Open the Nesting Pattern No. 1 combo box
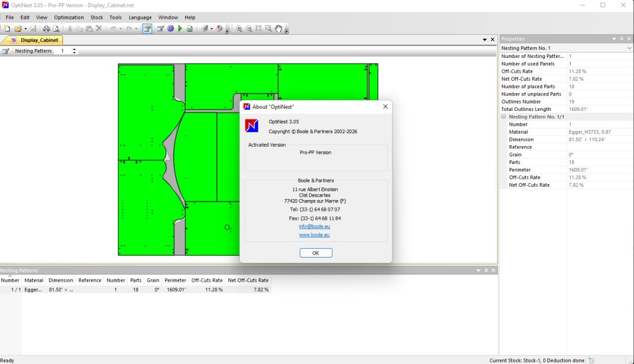 pyautogui.click(x=566, y=48)
